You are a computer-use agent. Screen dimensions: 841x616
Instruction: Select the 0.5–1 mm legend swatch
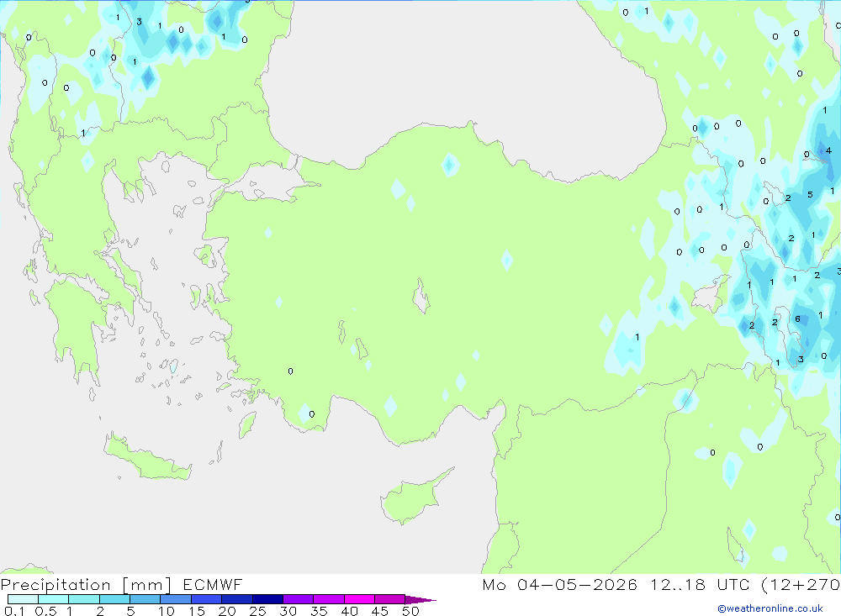click(54, 599)
